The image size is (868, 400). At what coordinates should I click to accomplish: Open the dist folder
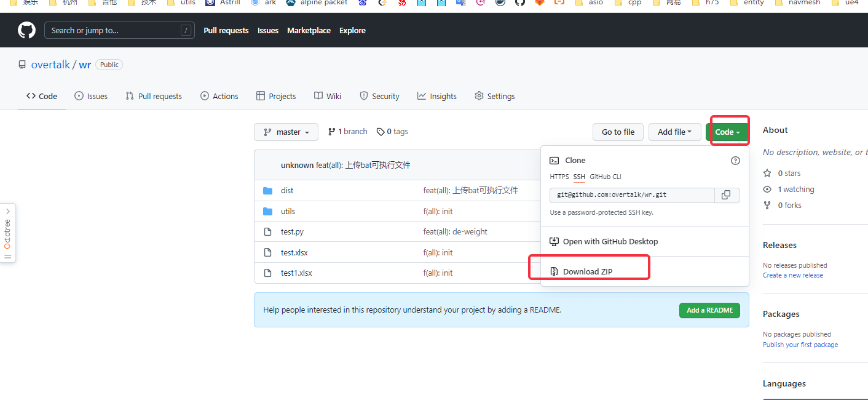[287, 190]
